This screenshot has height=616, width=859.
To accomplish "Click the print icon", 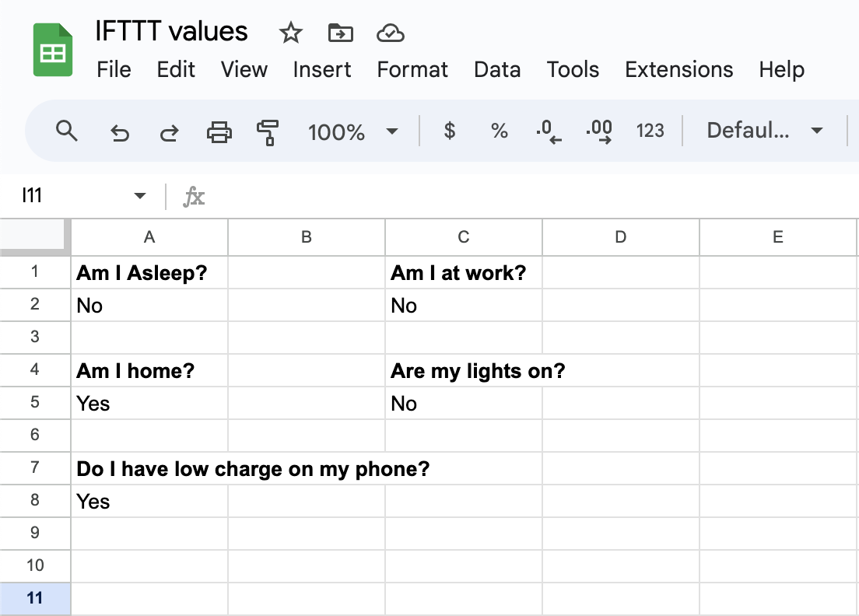I will tap(219, 131).
